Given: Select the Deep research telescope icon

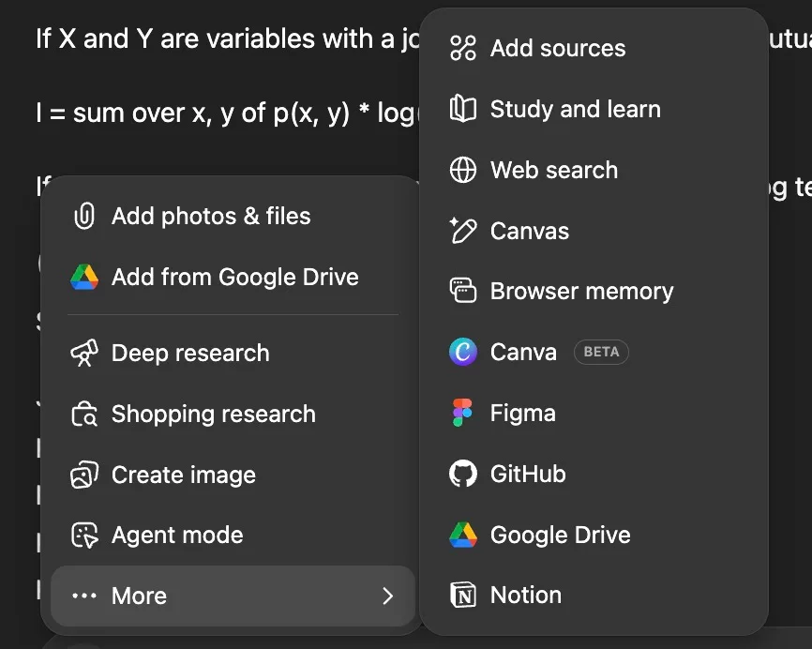Looking at the screenshot, I should [x=85, y=353].
